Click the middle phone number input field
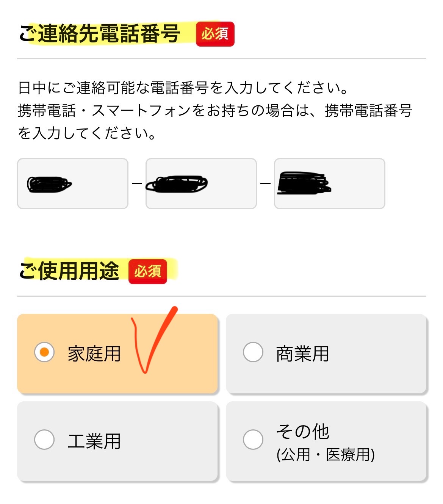The height and width of the screenshot is (504, 443). [201, 183]
